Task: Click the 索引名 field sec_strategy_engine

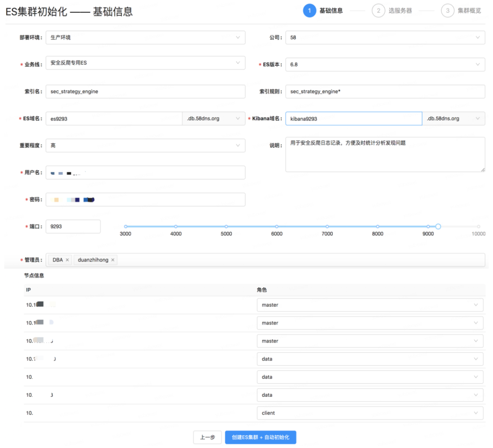Action: pyautogui.click(x=145, y=91)
